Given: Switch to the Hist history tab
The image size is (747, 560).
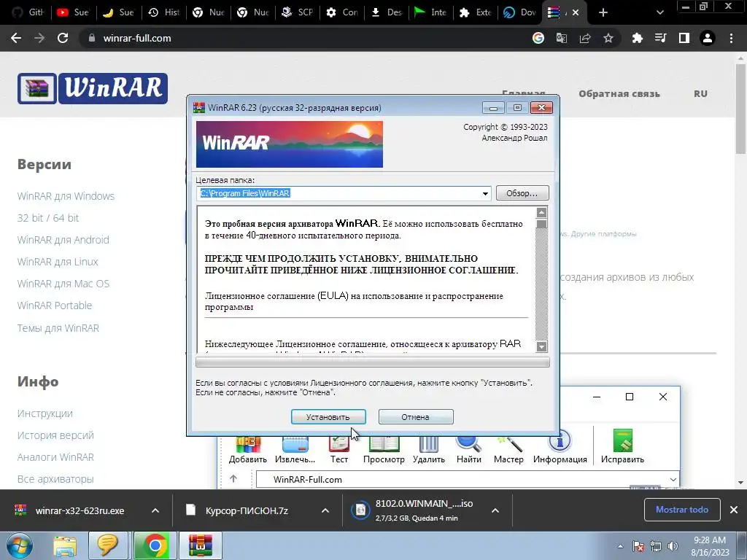Looking at the screenshot, I should click(x=166, y=12).
